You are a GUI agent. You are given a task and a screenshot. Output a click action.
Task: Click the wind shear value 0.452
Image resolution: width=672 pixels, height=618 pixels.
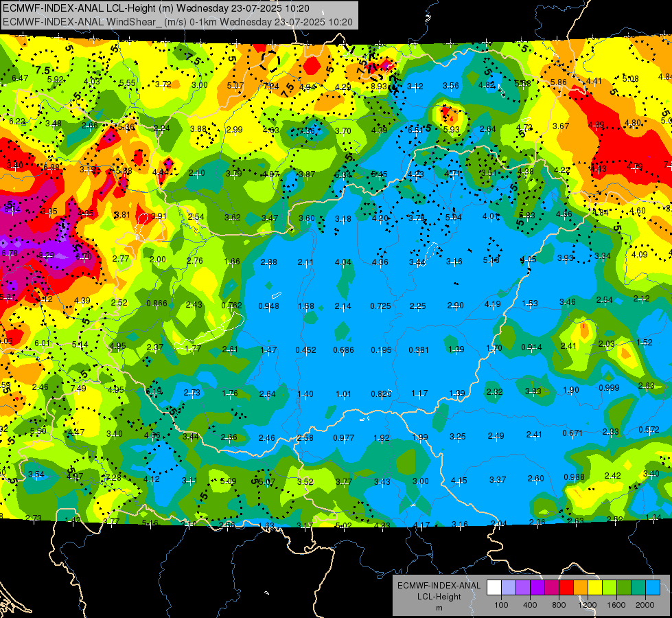pos(305,350)
